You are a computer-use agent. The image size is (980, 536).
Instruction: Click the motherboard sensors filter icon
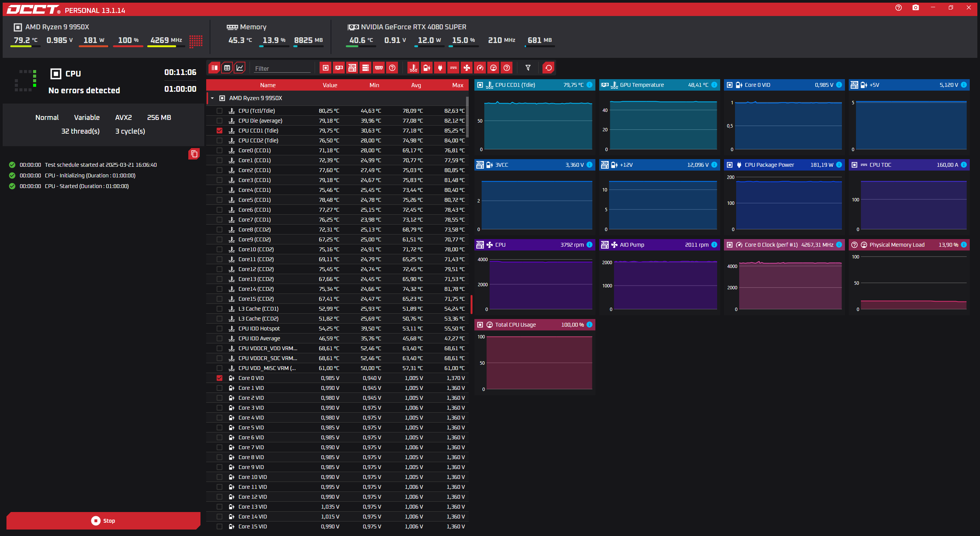tap(352, 68)
